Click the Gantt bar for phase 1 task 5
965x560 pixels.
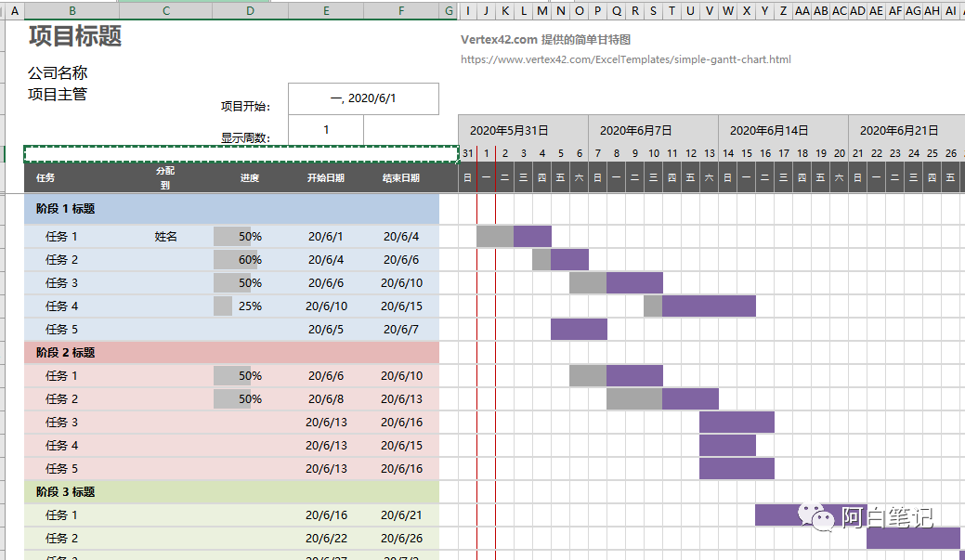coord(580,330)
